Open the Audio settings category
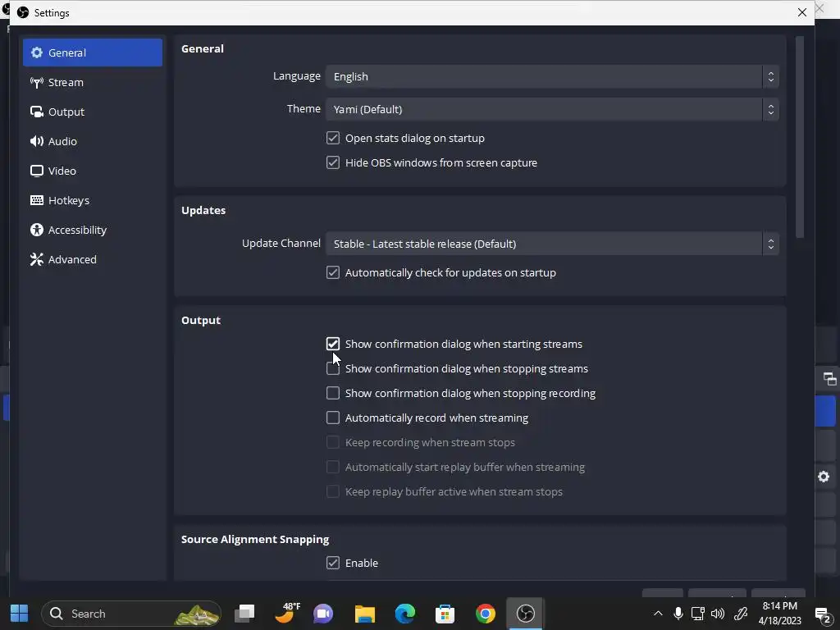840x630 pixels. pos(92,141)
